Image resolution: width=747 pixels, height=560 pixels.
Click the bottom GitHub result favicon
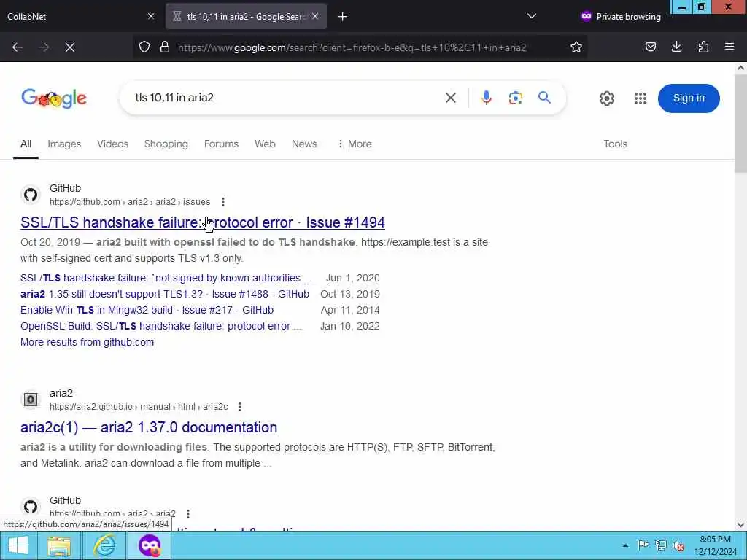point(31,507)
